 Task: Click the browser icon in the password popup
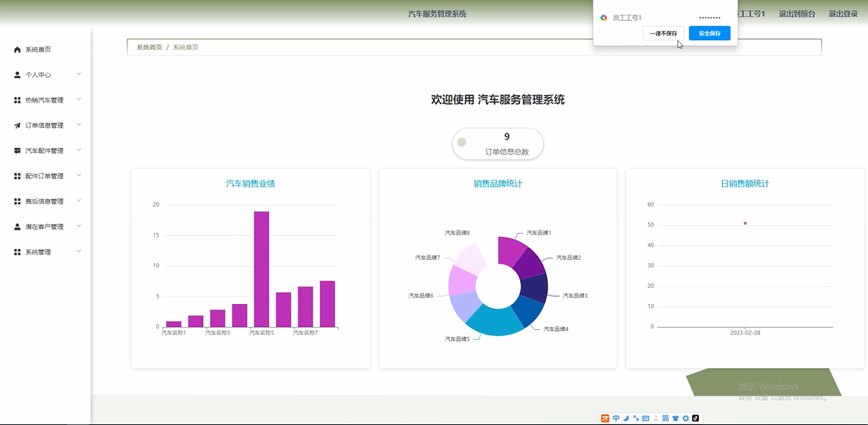tap(604, 18)
